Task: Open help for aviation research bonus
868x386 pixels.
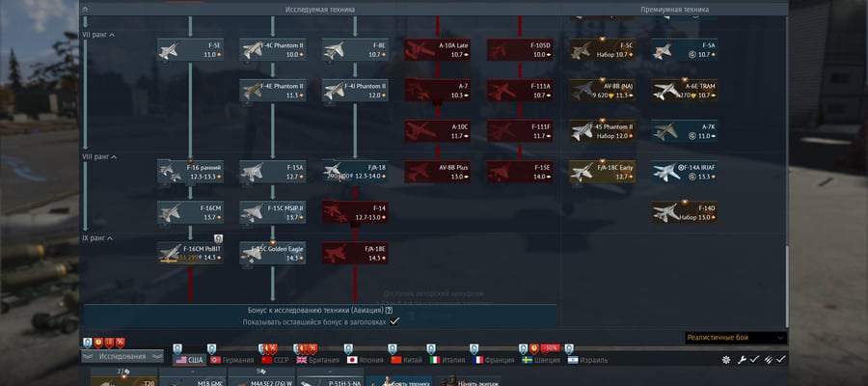Action: point(389,311)
